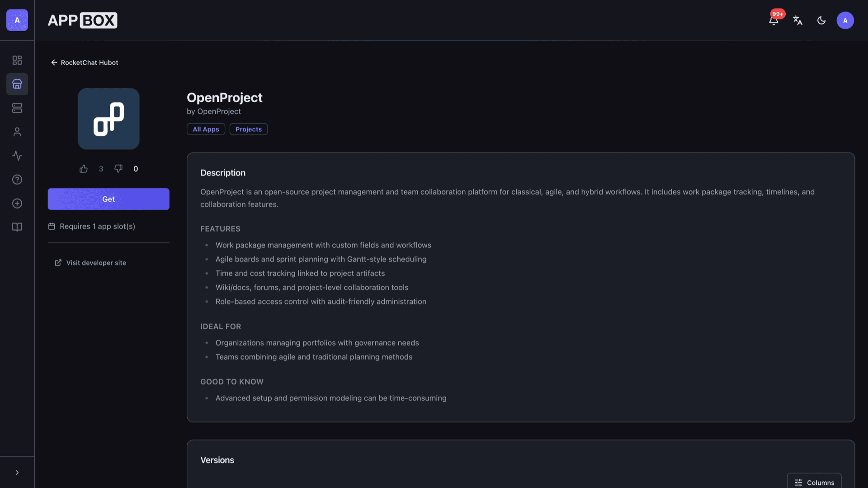Toggle dark mode with the moon icon

pos(822,20)
